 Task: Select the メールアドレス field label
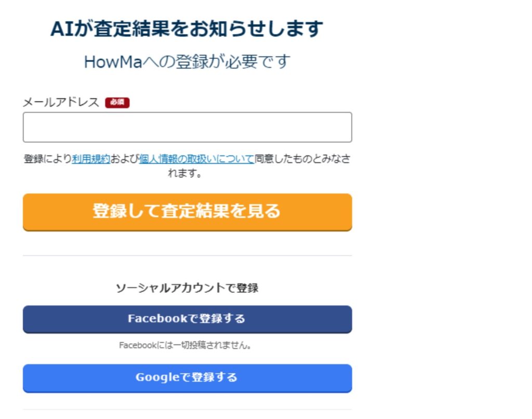[61, 102]
